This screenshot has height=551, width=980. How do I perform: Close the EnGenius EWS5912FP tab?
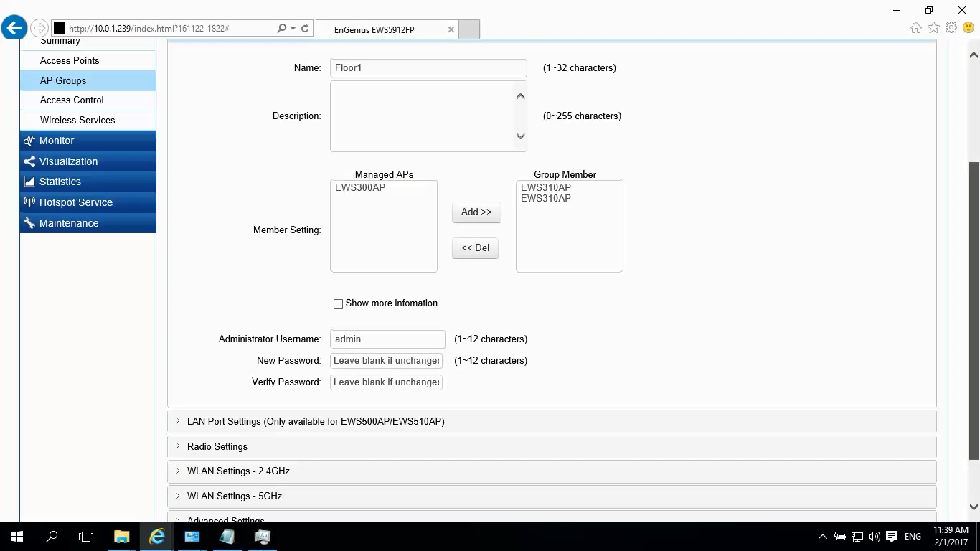pyautogui.click(x=451, y=29)
